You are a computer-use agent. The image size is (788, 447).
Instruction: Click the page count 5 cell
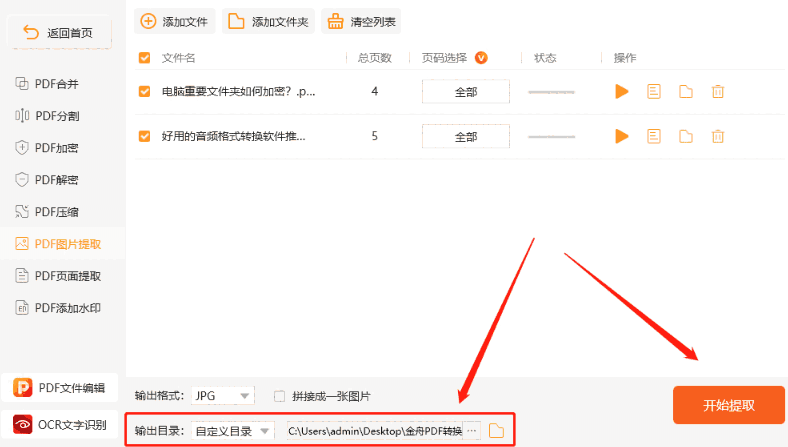[x=374, y=136]
